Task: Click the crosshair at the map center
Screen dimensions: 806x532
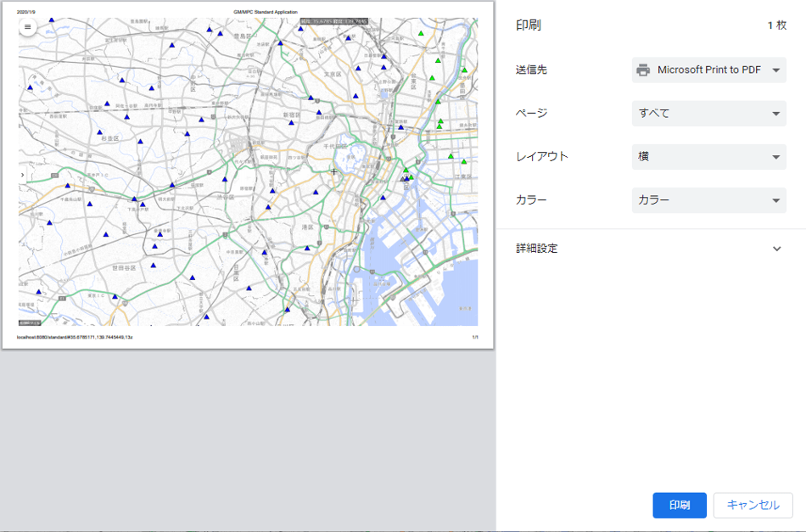Action: [333, 171]
